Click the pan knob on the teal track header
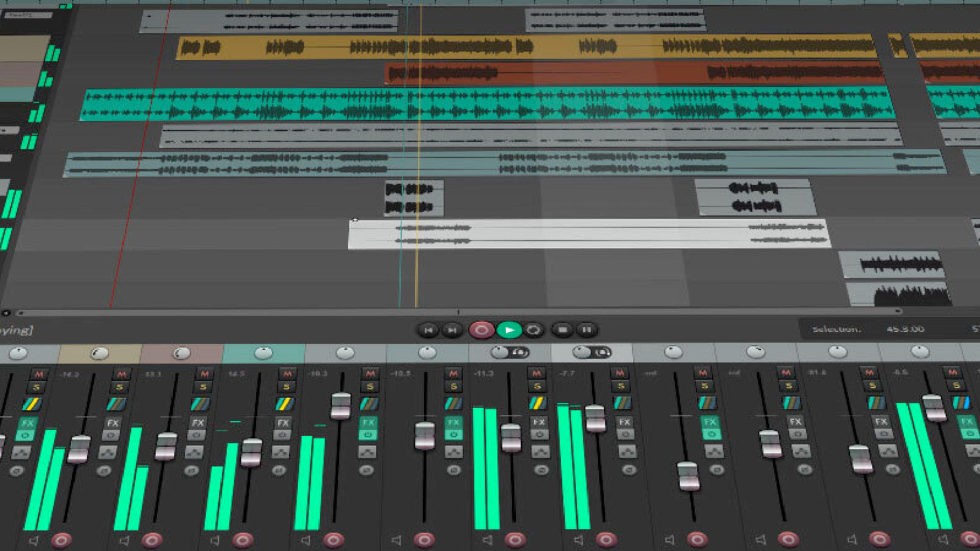The height and width of the screenshot is (551, 980). click(x=263, y=353)
